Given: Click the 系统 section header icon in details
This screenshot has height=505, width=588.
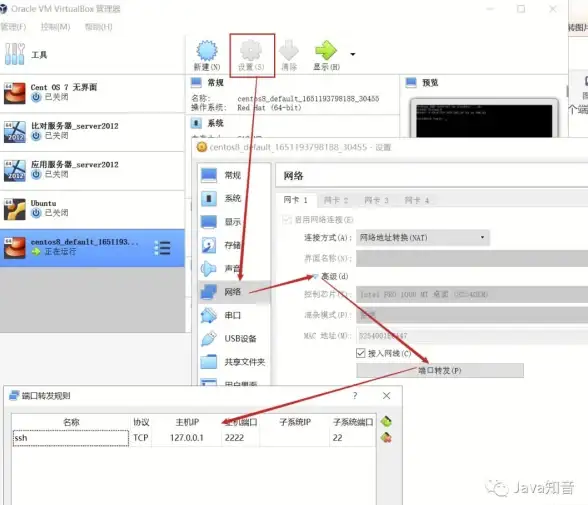Looking at the screenshot, I should [x=196, y=123].
